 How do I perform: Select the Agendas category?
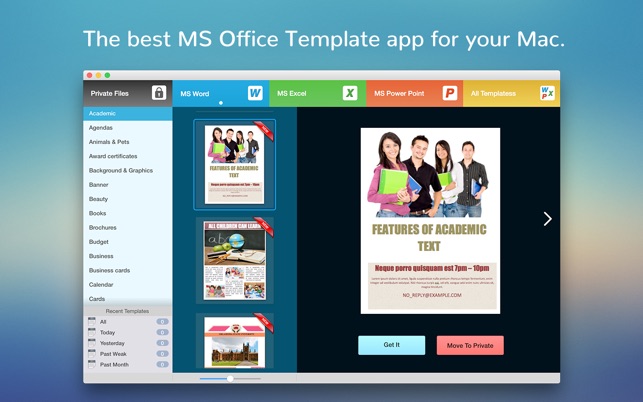point(128,128)
